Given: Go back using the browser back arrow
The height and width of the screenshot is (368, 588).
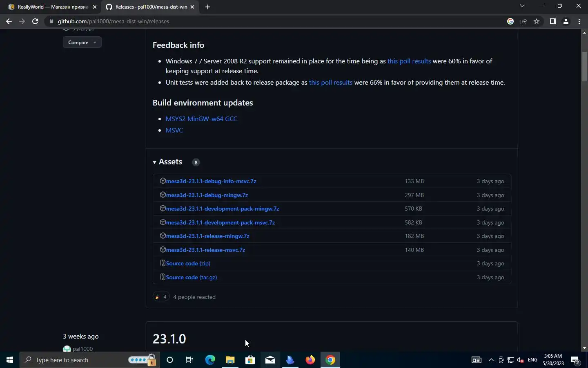Looking at the screenshot, I should (x=9, y=21).
